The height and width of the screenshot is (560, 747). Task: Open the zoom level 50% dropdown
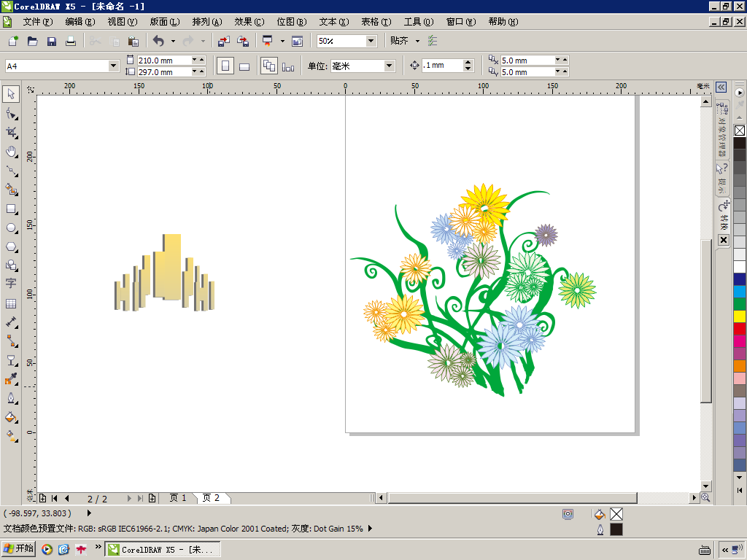[371, 42]
